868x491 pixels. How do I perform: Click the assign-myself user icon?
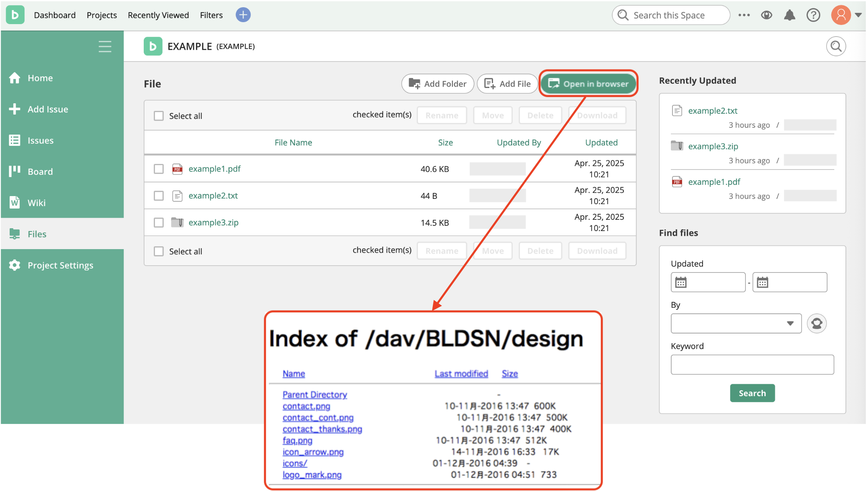(x=817, y=323)
